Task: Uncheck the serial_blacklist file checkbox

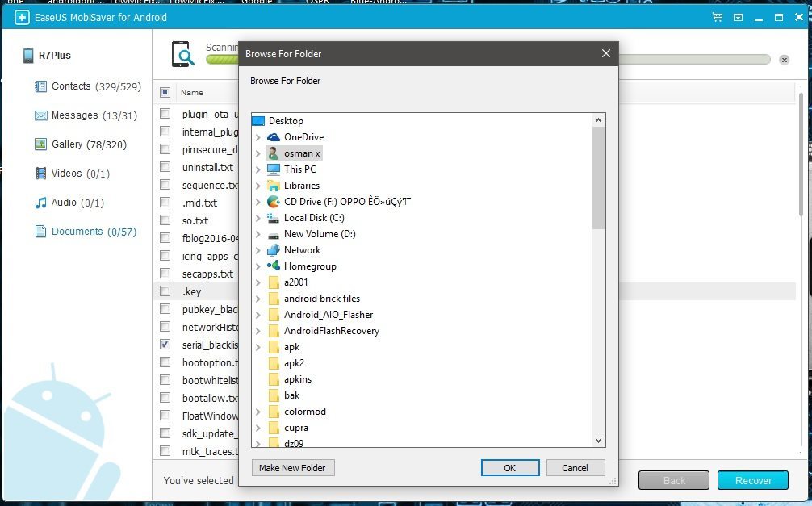Action: click(x=165, y=345)
